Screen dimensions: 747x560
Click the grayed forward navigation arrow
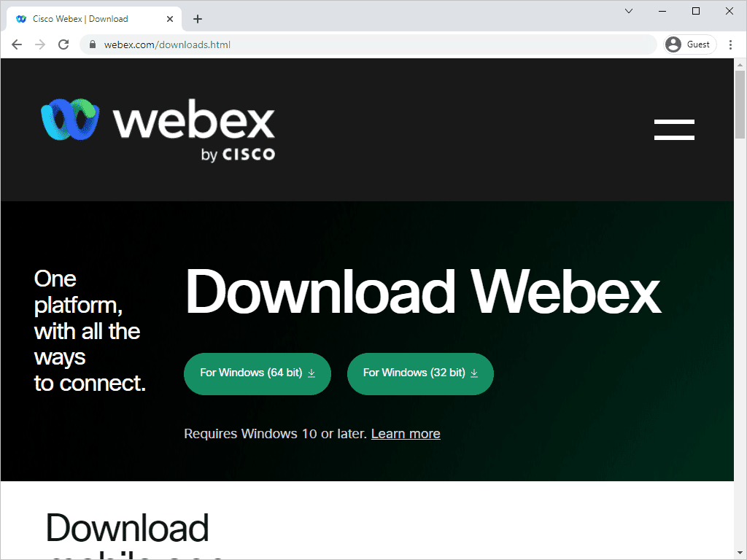tap(39, 44)
